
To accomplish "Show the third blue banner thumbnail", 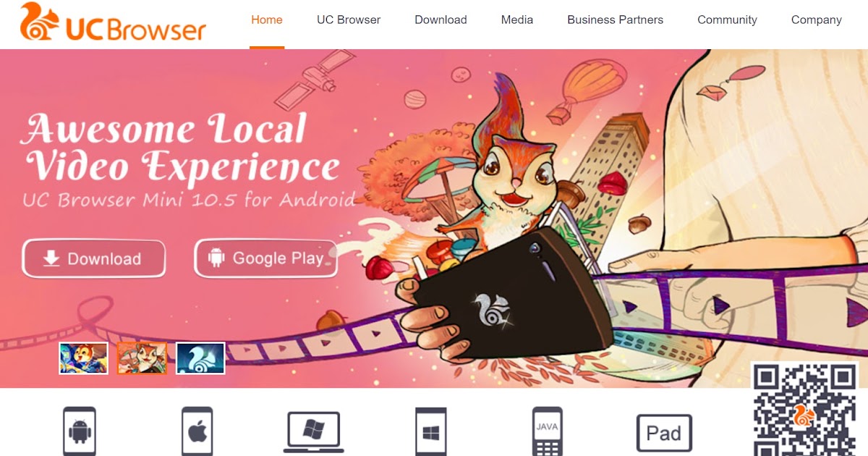I will coord(200,358).
